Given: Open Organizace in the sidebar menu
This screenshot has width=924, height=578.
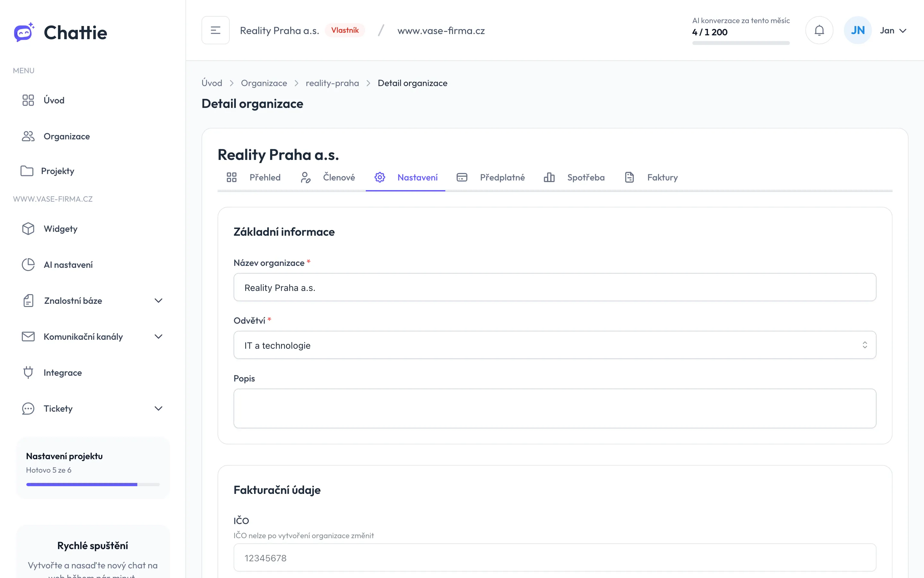Looking at the screenshot, I should tap(93, 136).
